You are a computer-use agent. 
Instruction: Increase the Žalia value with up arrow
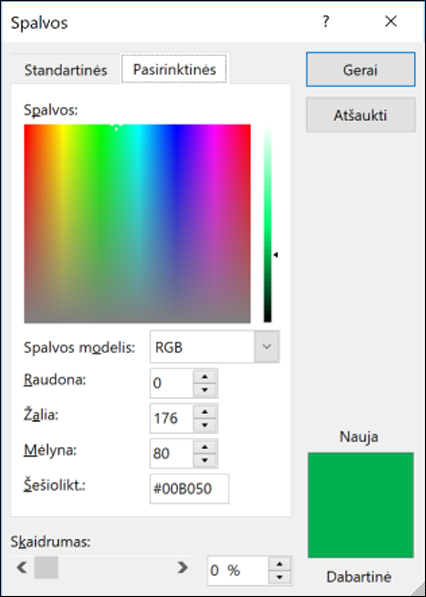205,412
